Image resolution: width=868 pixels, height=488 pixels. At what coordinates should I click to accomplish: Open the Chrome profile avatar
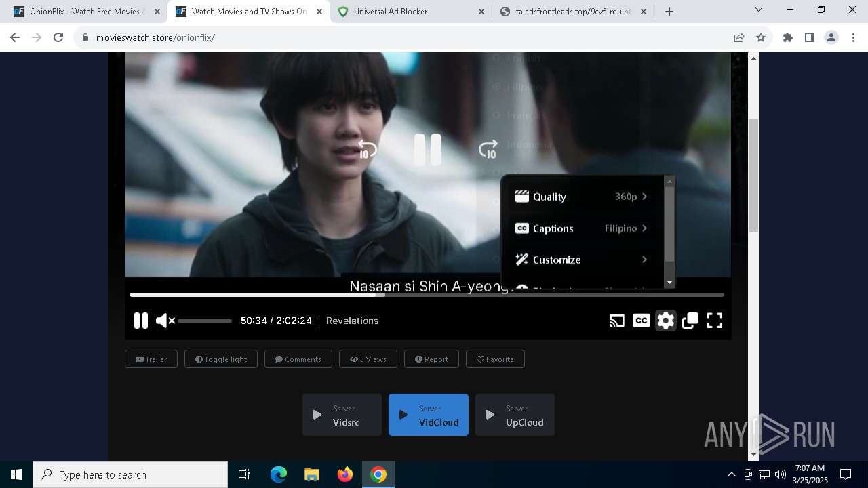(831, 37)
